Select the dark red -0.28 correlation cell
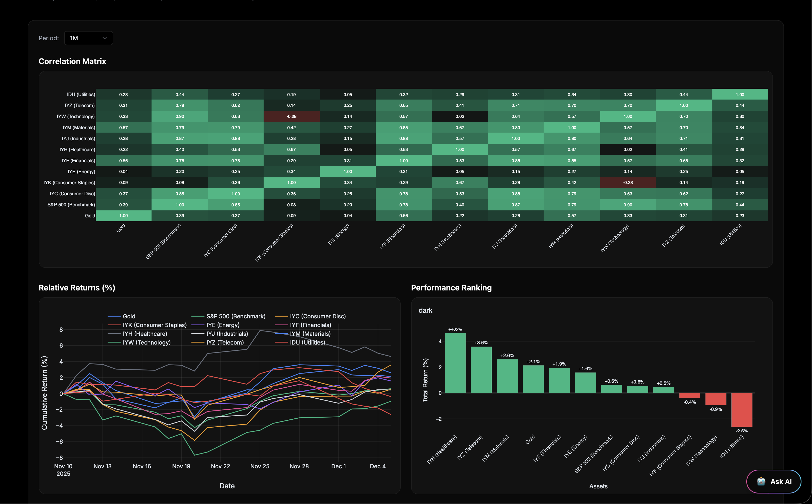This screenshot has height=504, width=812. point(292,116)
